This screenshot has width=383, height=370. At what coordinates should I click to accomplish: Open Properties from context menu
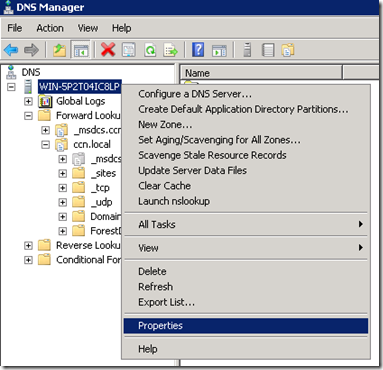click(x=246, y=326)
